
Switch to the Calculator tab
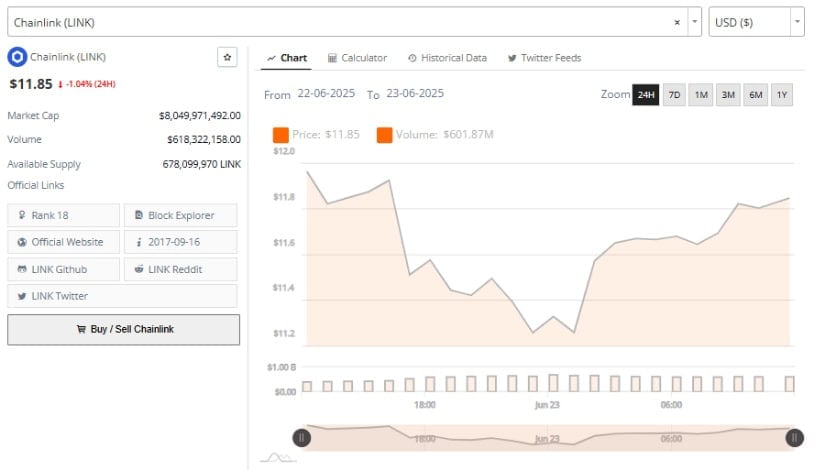click(357, 58)
